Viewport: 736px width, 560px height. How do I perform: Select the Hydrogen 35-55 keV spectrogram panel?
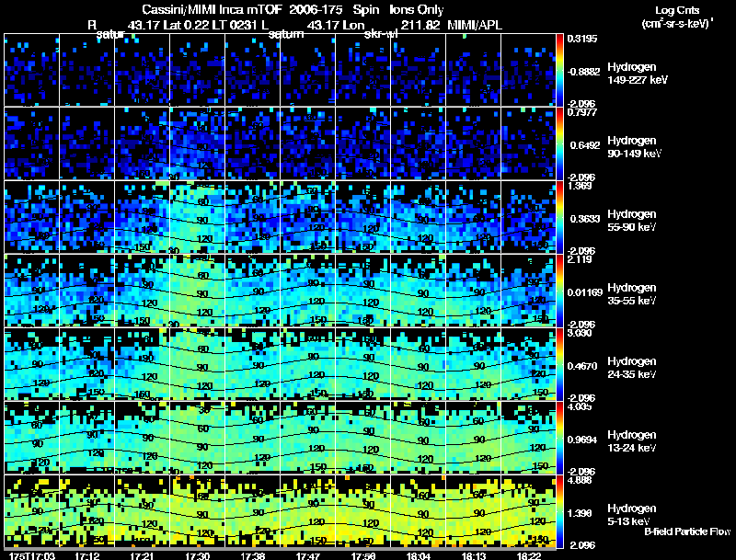coord(280,291)
